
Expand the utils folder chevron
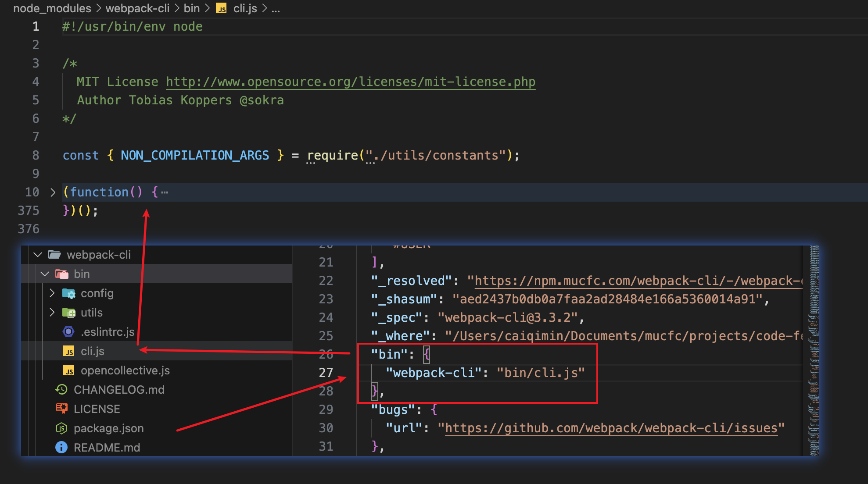52,313
